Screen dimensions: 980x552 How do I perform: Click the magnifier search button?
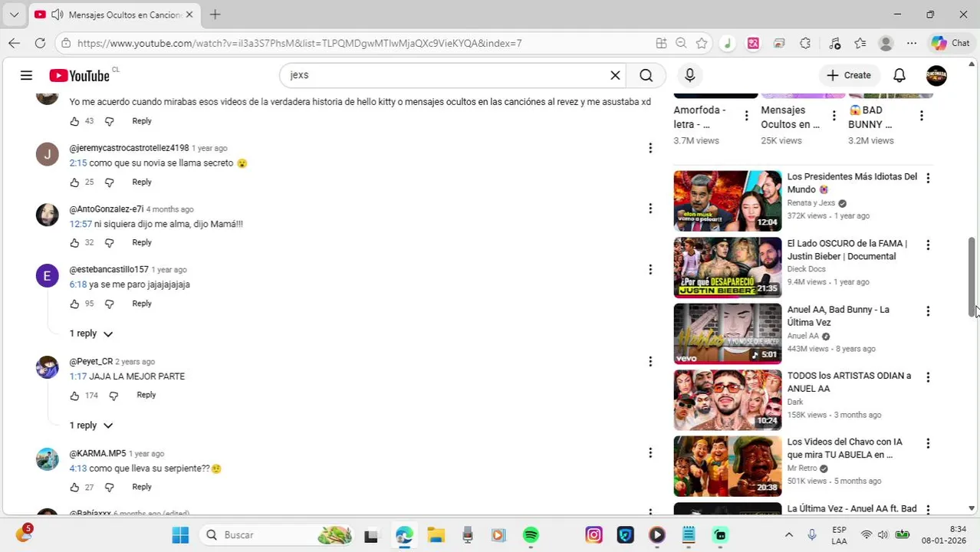pos(646,75)
